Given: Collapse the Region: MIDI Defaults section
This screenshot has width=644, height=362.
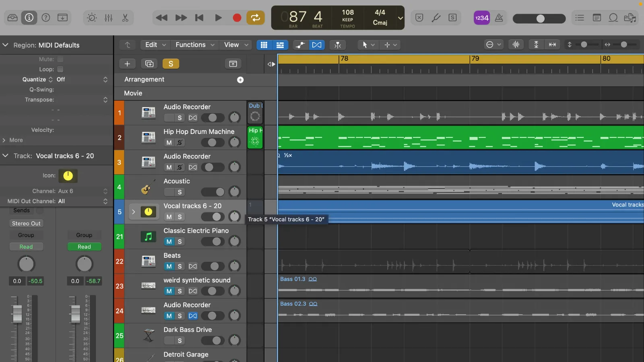Looking at the screenshot, I should point(6,45).
